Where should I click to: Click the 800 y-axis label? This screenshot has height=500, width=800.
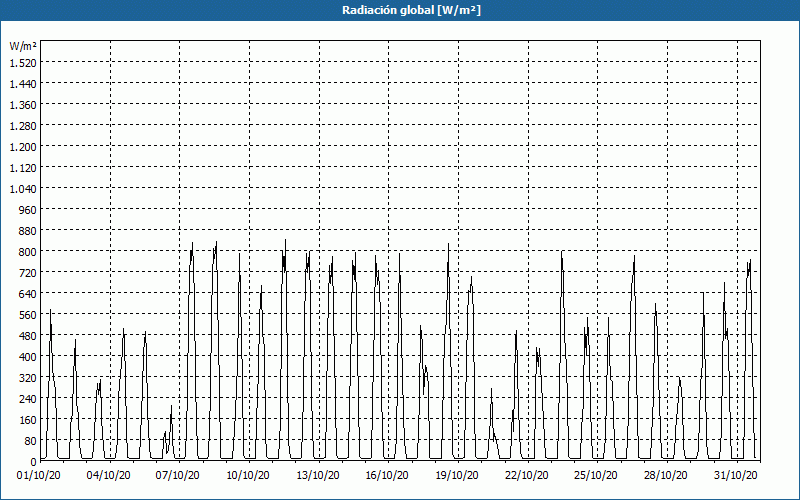(x=28, y=252)
